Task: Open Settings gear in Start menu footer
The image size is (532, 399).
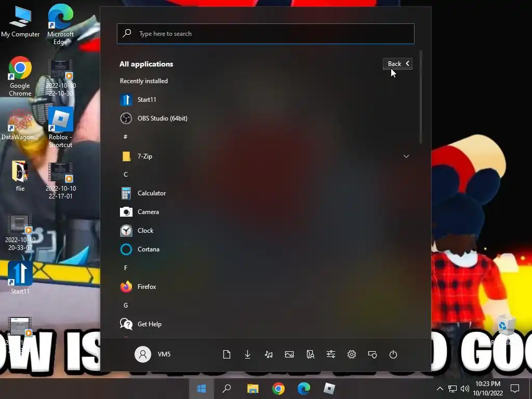Action: click(352, 354)
